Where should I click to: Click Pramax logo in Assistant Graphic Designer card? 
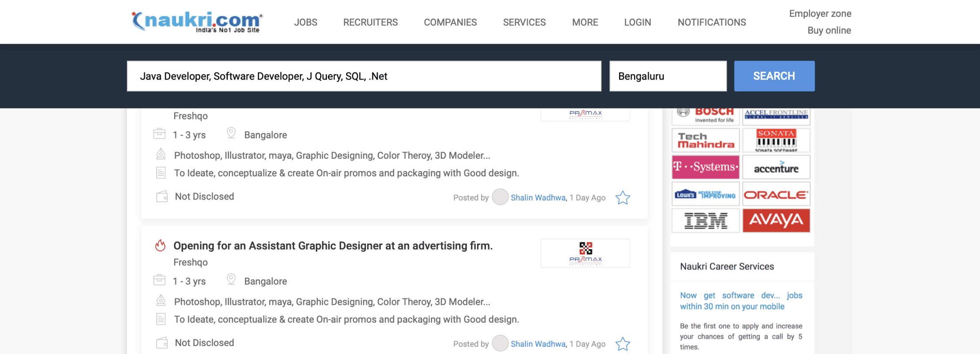tap(585, 253)
